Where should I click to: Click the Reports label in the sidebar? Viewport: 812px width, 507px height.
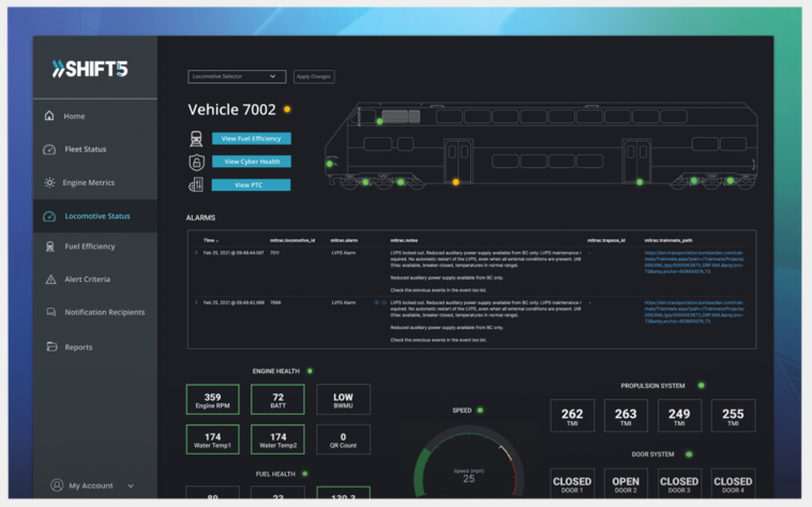coord(78,347)
